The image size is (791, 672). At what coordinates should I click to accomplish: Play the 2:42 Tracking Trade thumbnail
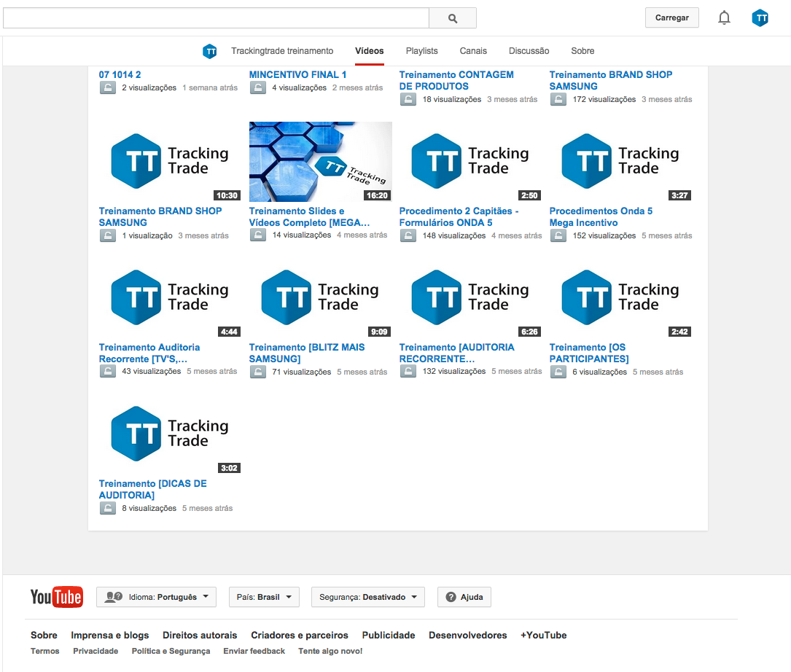pyautogui.click(x=620, y=297)
